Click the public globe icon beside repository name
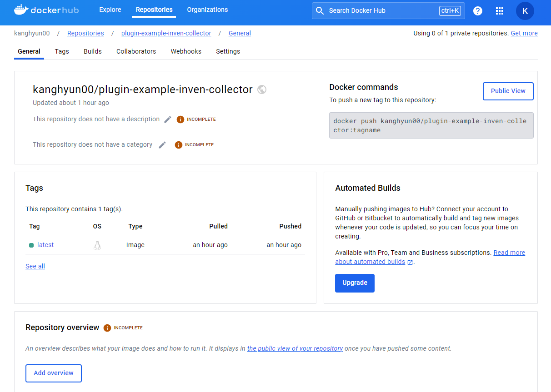551x392 pixels. (262, 89)
